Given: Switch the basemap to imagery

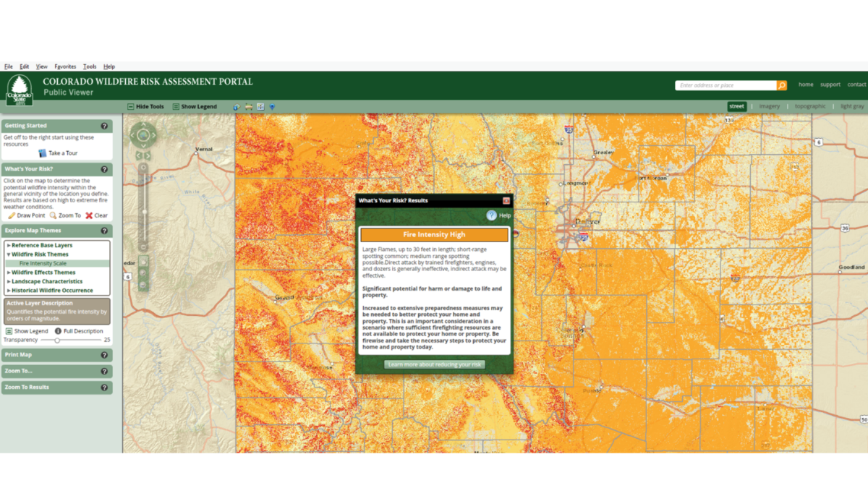Looking at the screenshot, I should pos(769,106).
